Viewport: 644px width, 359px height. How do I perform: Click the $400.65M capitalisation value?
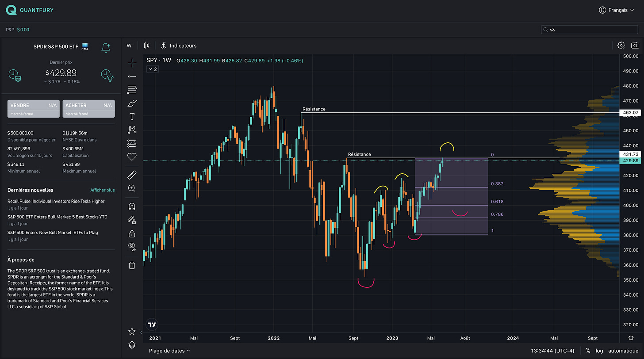[73, 149]
